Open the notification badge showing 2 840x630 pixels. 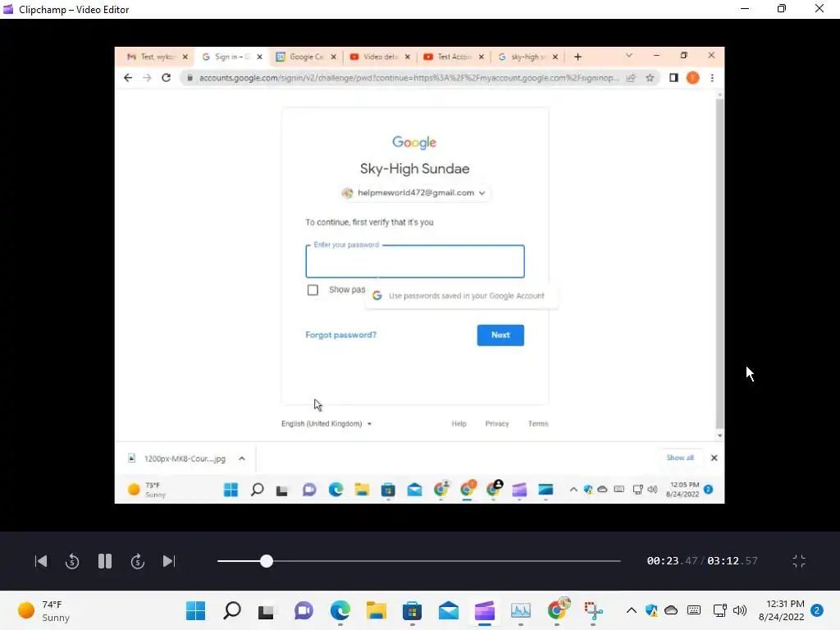coord(816,610)
